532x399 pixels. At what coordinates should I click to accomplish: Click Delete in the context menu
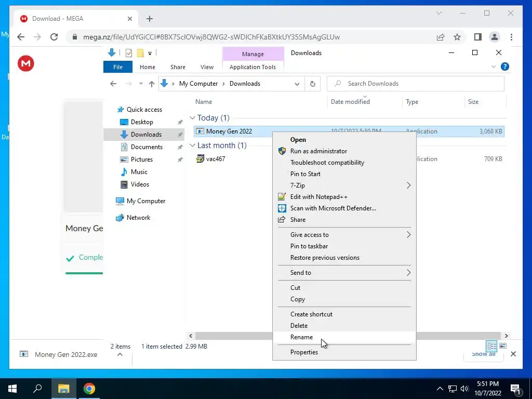[344, 326]
